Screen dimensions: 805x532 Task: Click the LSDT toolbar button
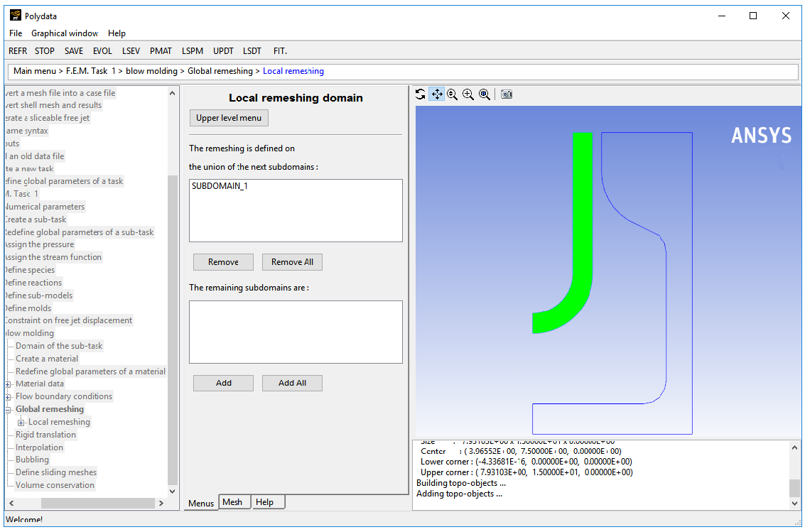point(252,51)
